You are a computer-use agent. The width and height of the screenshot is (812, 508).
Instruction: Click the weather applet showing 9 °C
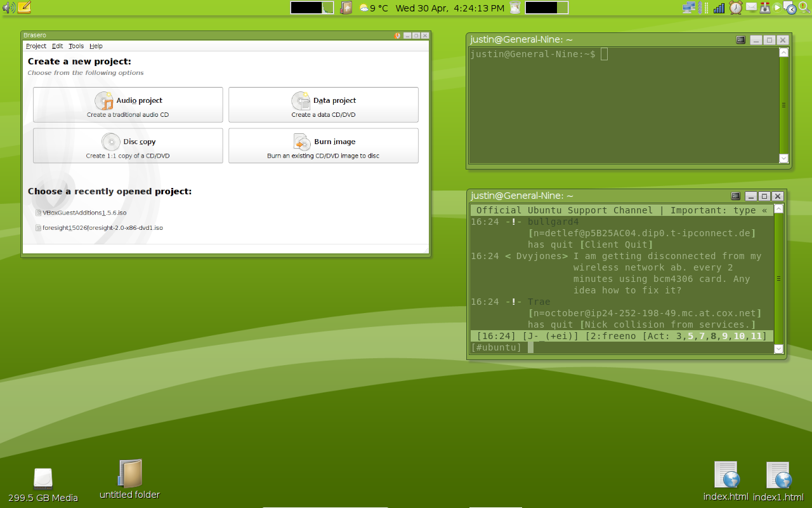(374, 8)
